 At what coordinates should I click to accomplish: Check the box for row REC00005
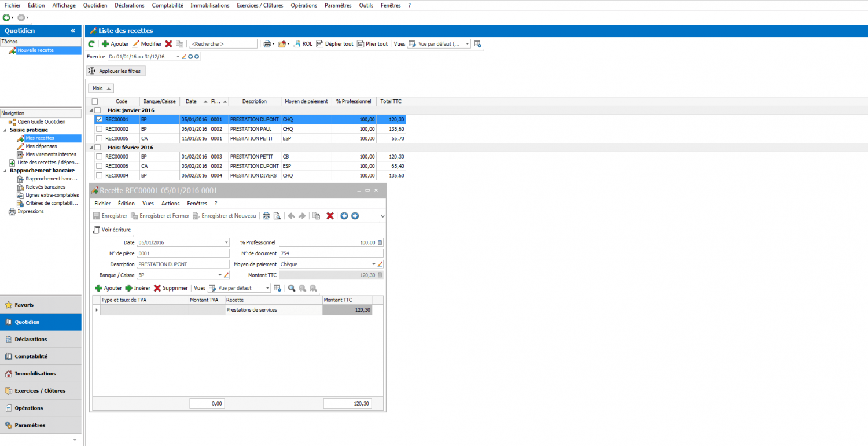click(99, 139)
